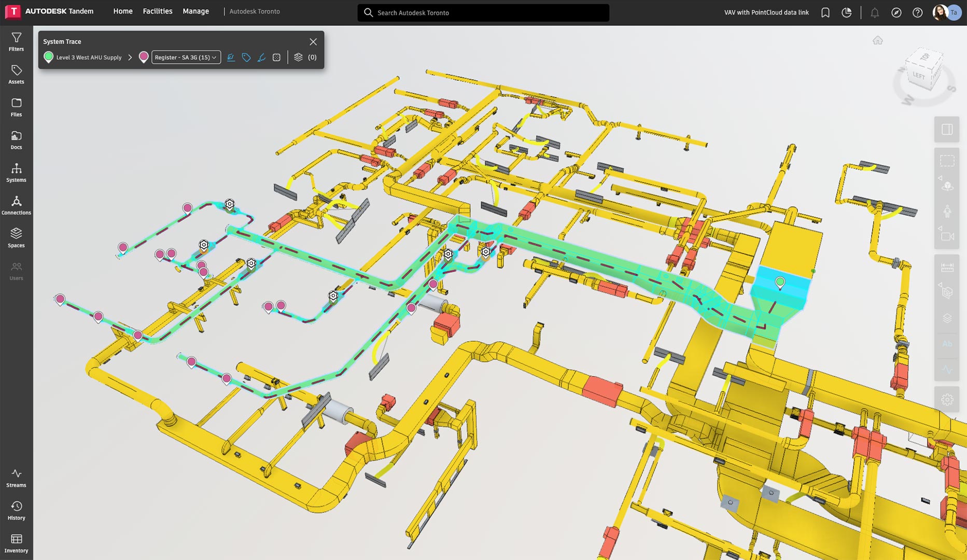Click the home view icon

coord(877,40)
